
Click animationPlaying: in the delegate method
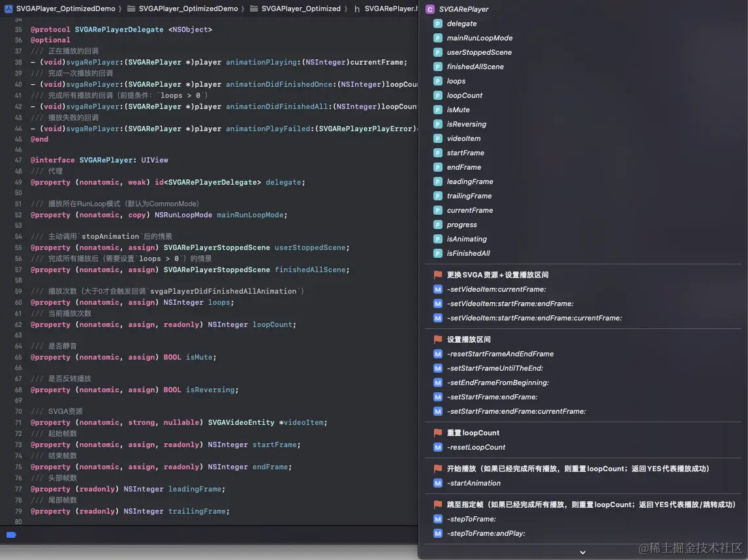click(x=263, y=62)
